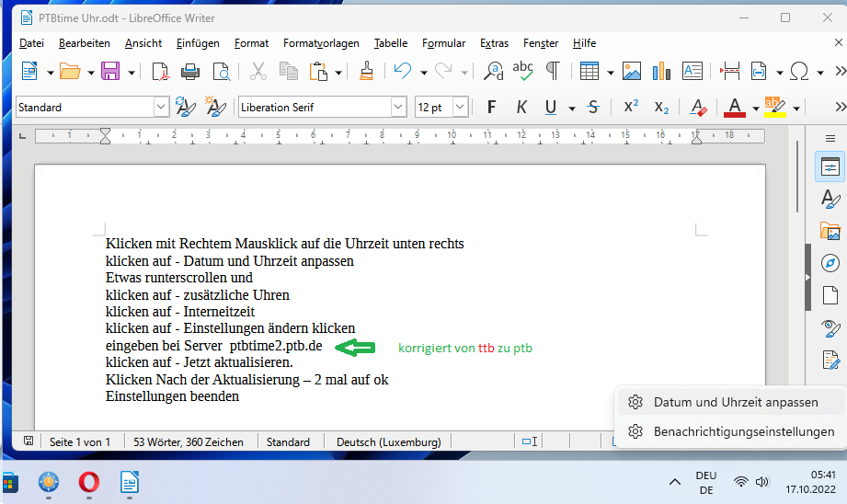Image resolution: width=847 pixels, height=504 pixels.
Task: Open Opera browser from the taskbar
Action: [x=89, y=482]
